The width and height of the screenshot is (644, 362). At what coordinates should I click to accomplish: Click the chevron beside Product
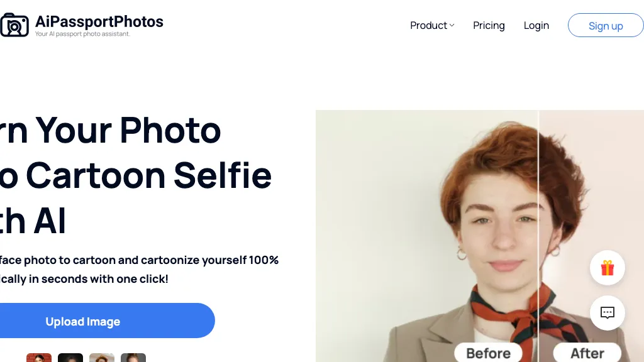pos(452,26)
